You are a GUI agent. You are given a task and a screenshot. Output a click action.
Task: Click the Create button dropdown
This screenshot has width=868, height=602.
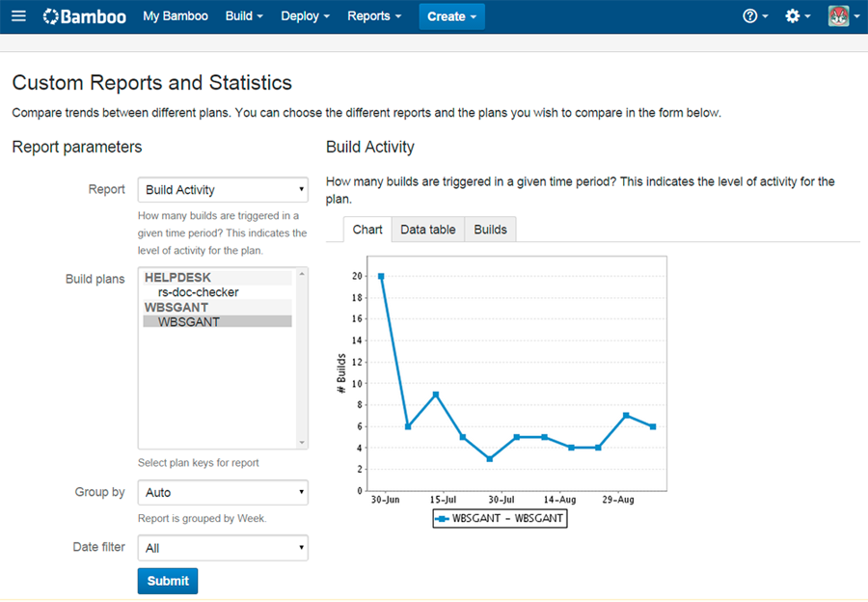[451, 16]
